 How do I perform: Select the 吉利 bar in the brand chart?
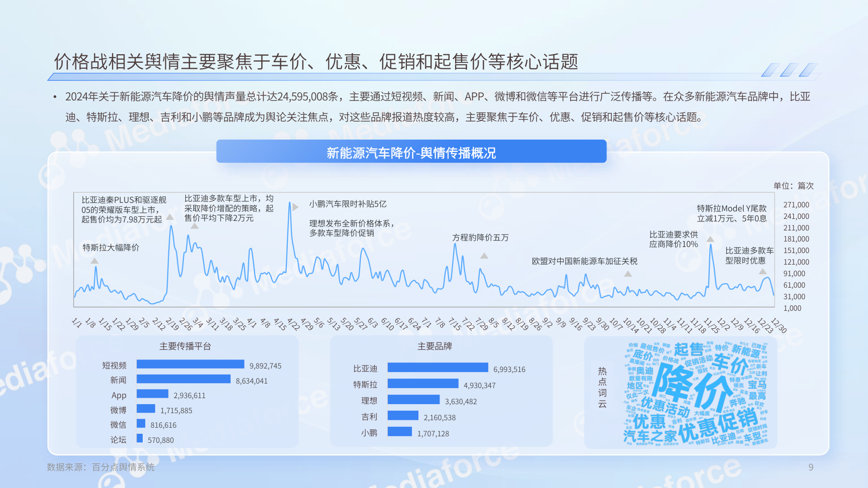(403, 415)
